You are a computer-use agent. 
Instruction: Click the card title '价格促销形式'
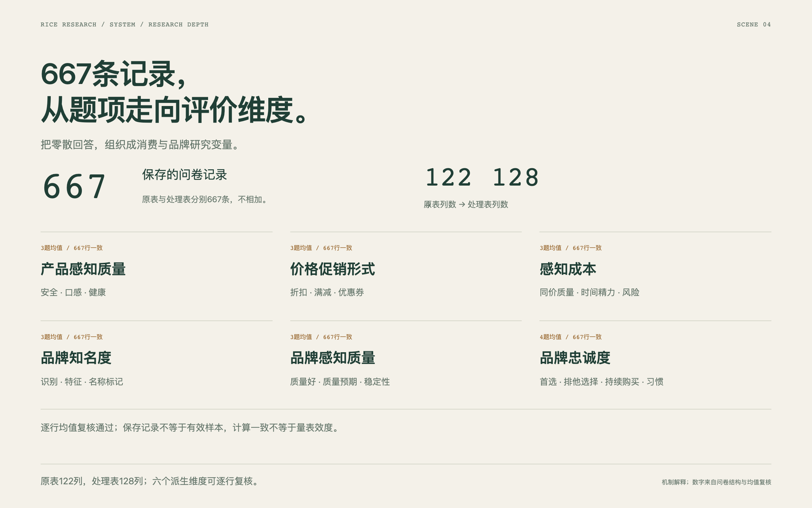(x=333, y=269)
